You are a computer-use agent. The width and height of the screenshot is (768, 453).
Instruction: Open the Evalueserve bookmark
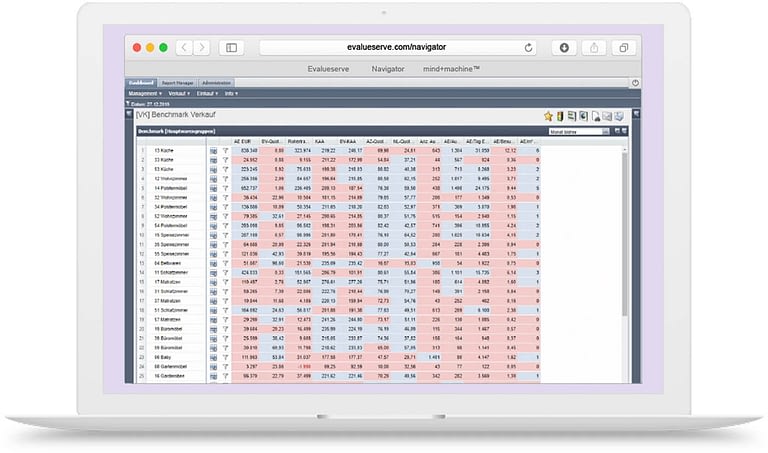(328, 69)
